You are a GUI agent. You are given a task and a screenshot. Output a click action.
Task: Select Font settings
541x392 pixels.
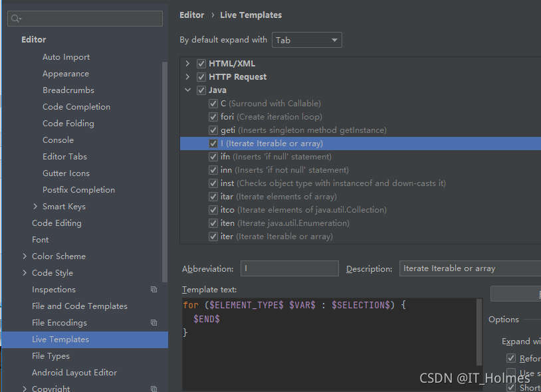click(x=40, y=240)
